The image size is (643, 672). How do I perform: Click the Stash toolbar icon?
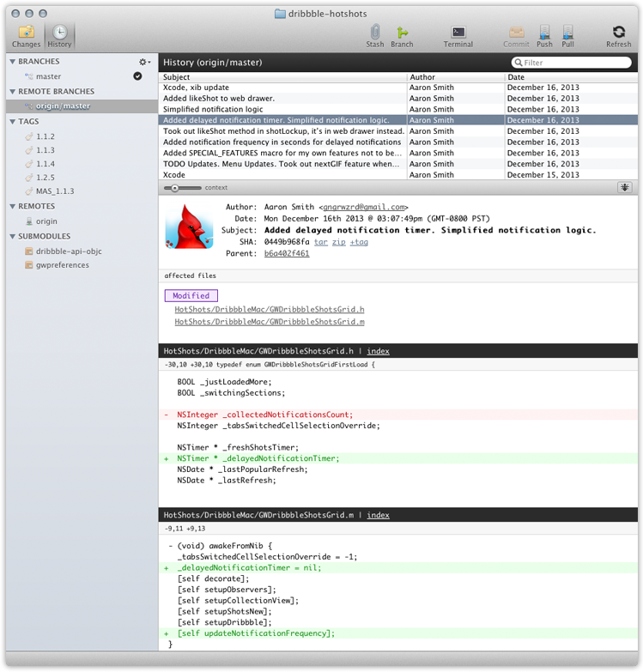tap(375, 35)
